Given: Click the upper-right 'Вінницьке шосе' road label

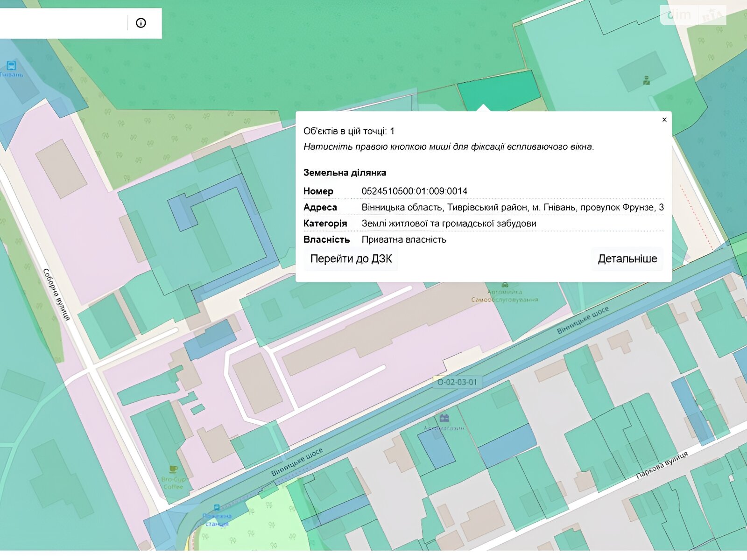Looking at the screenshot, I should pyautogui.click(x=583, y=320).
